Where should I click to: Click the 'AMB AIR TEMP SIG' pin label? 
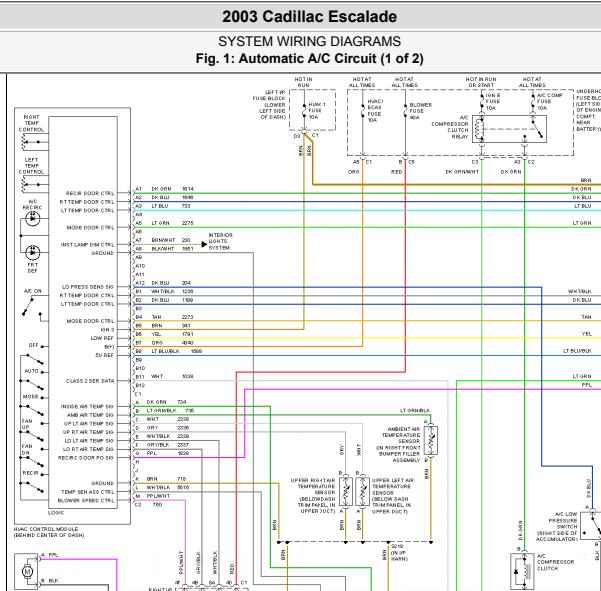click(x=90, y=415)
